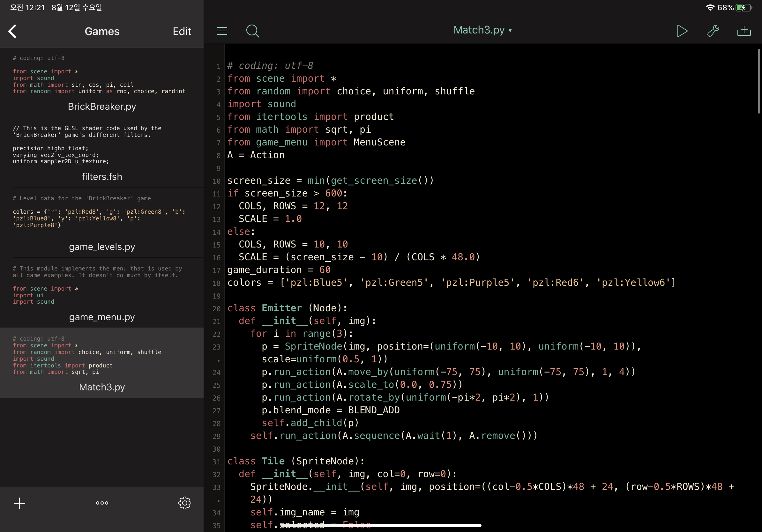Open BrickBreaker.py file
This screenshot has width=762, height=532.
pyautogui.click(x=102, y=106)
